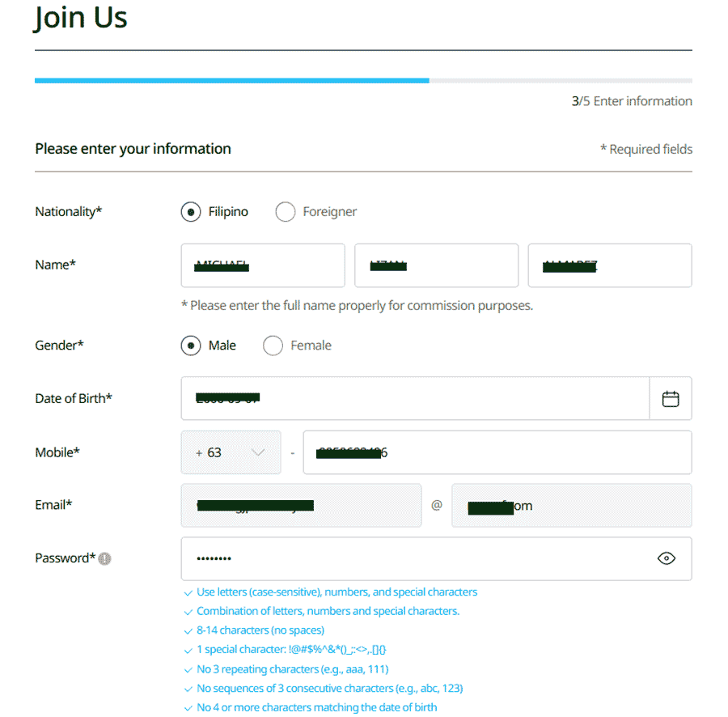The image size is (728, 717).
Task: Click the password info hint icon
Action: pyautogui.click(x=105, y=558)
